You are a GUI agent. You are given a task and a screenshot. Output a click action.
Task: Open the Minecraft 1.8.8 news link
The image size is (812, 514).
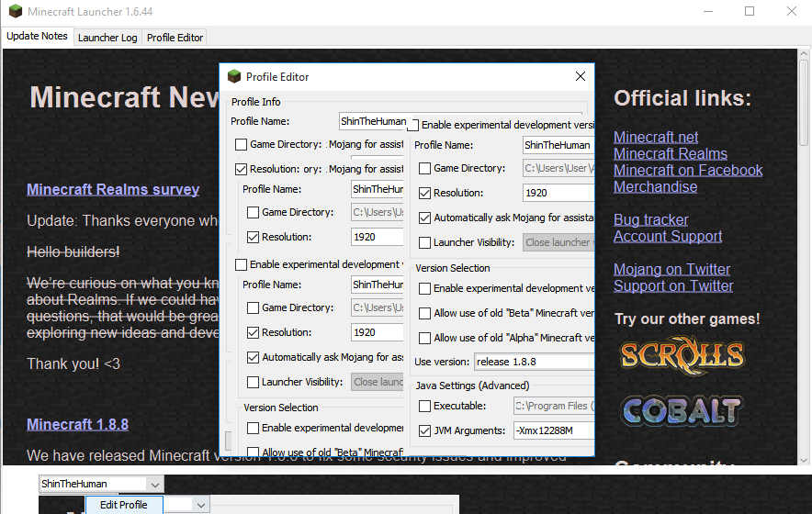pos(78,424)
